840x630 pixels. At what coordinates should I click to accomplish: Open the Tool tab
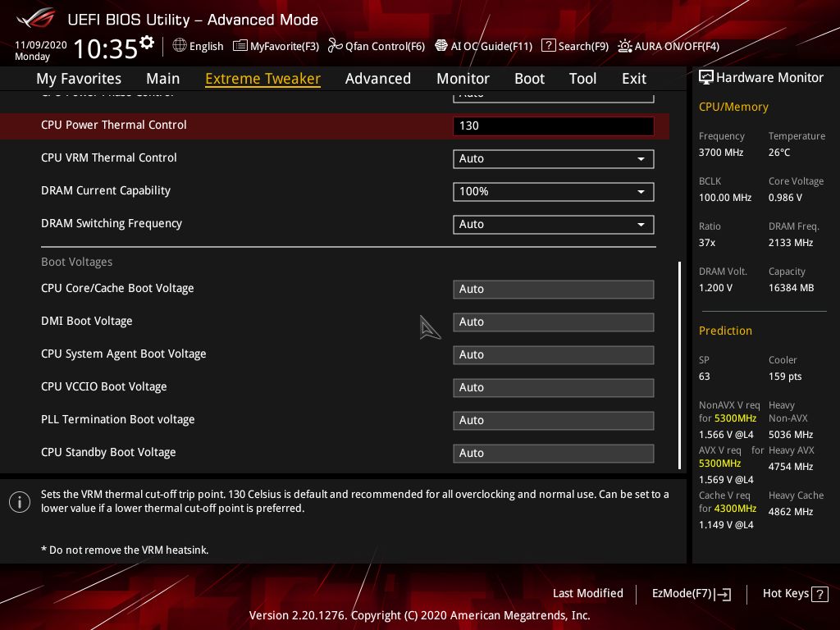point(583,79)
